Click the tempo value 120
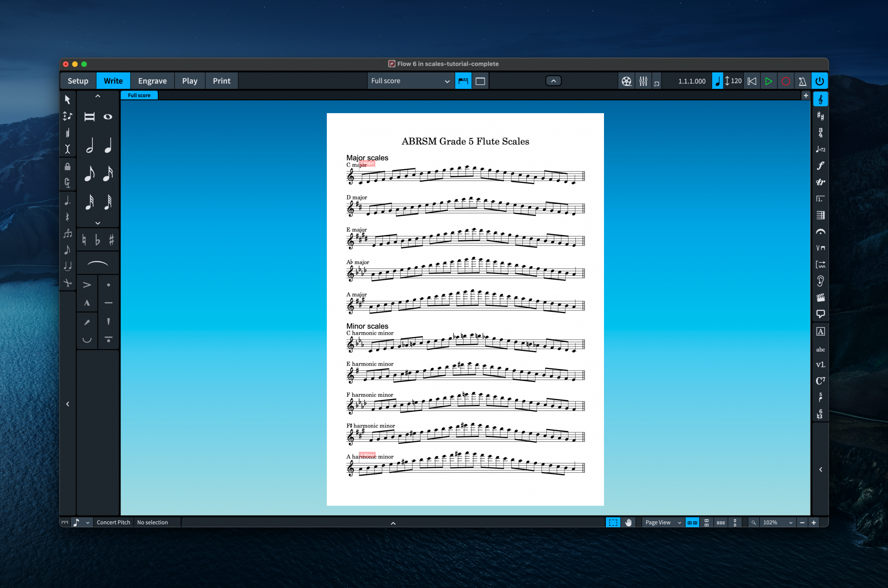 pos(736,81)
